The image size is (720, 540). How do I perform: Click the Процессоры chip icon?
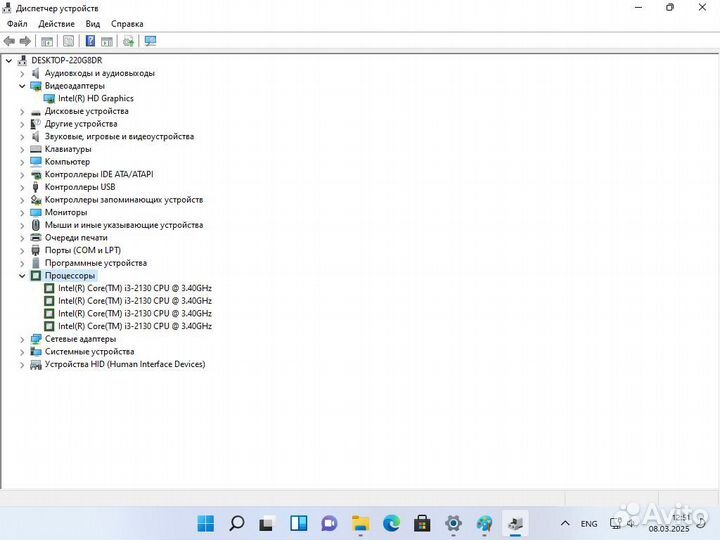(x=36, y=276)
